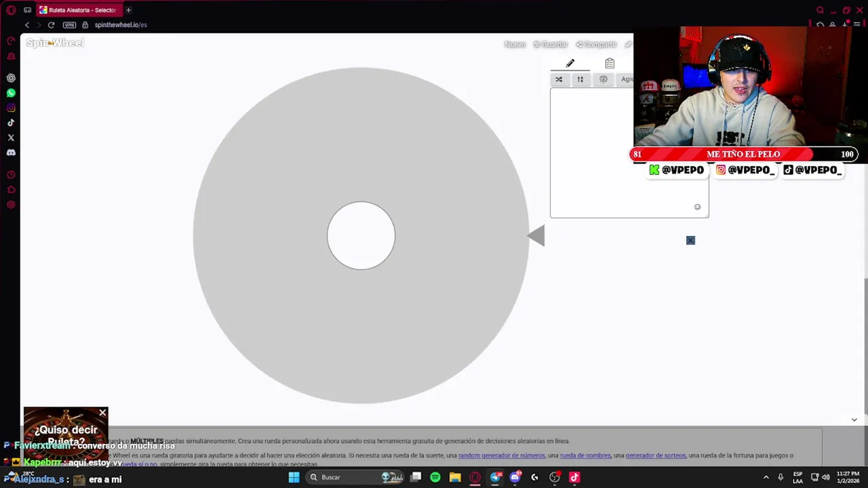Screen dimensions: 868x488
Task: Open Task View on the taskbar
Action: point(416,477)
